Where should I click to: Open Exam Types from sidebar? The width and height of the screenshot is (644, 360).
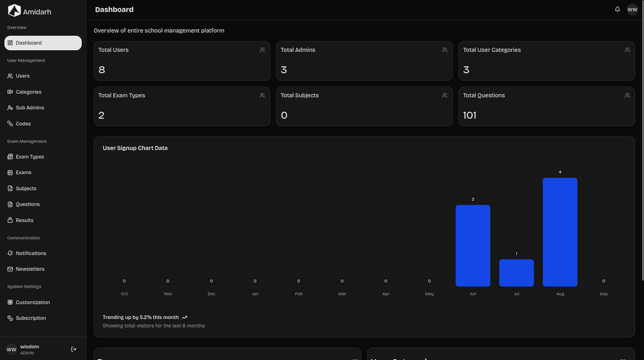30,157
